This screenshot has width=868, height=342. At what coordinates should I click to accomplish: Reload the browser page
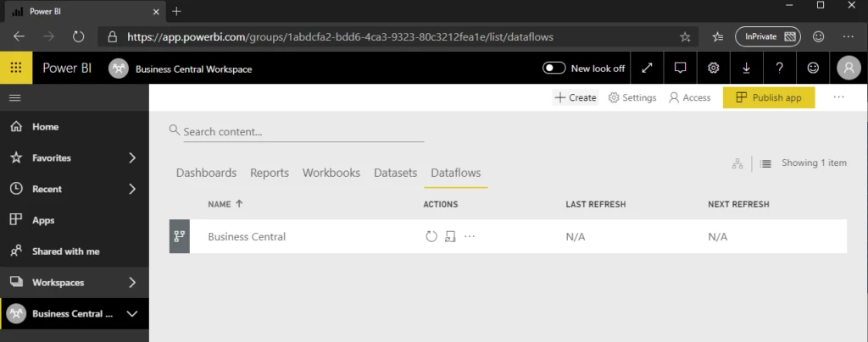click(79, 37)
